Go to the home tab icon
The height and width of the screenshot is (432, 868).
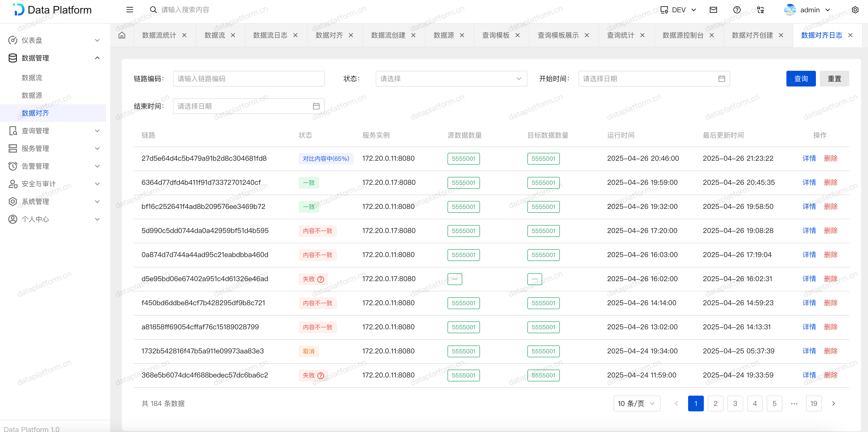(122, 35)
